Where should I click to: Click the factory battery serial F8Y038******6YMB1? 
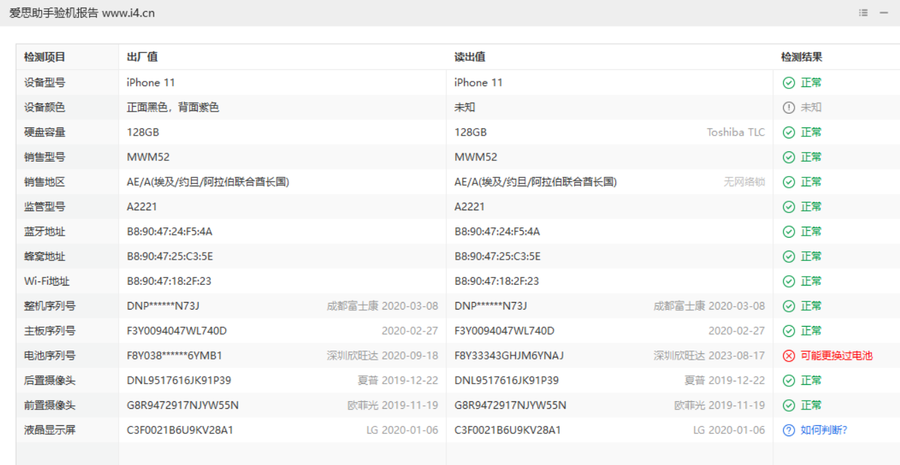coord(174,356)
